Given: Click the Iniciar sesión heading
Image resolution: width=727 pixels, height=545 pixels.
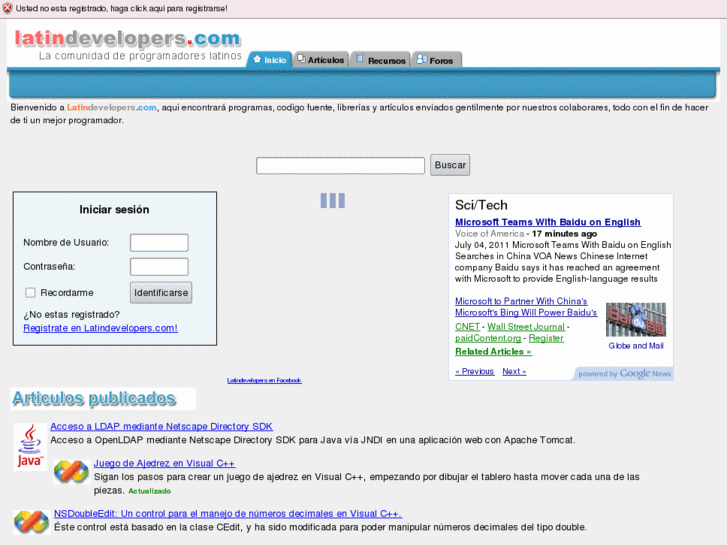Looking at the screenshot, I should (x=115, y=210).
